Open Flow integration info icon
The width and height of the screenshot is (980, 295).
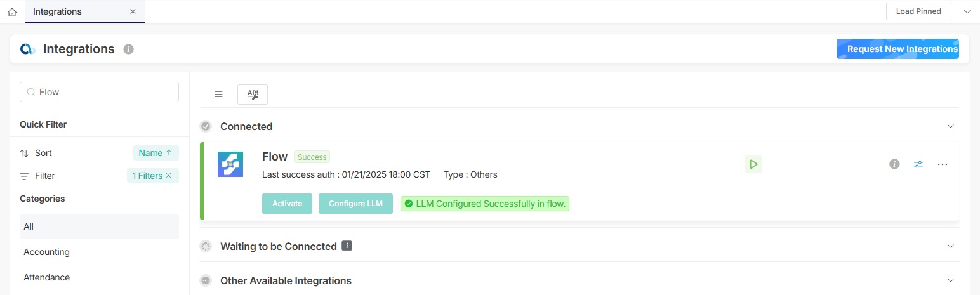coord(894,164)
